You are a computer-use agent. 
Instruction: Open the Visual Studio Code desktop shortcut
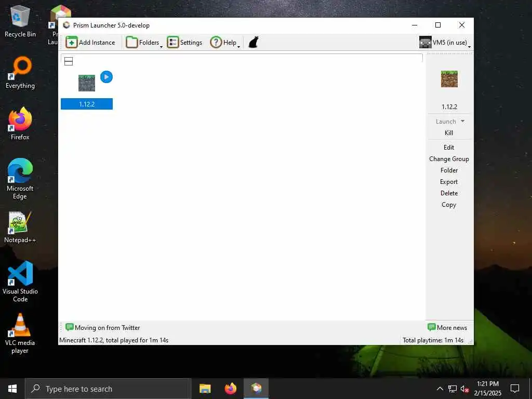coord(20,282)
